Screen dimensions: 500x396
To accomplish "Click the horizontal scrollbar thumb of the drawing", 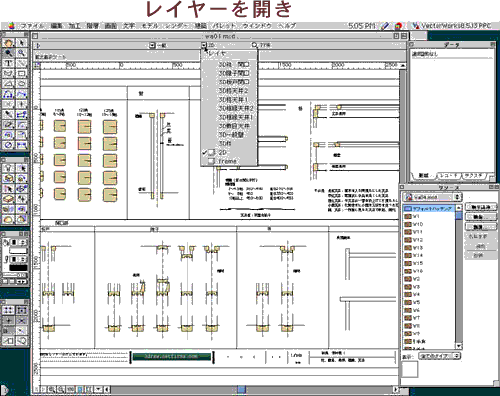I will pos(242,389).
